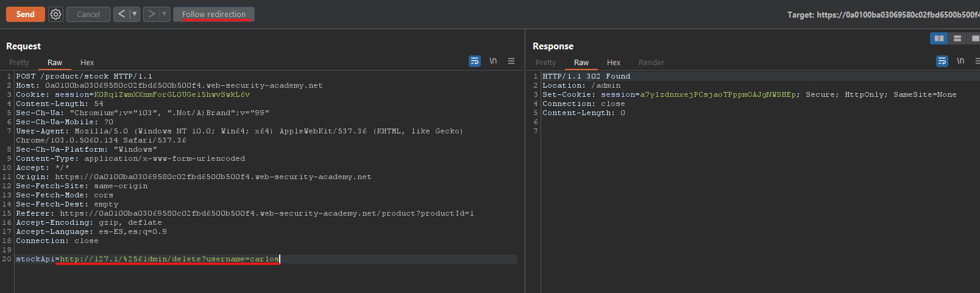Go back to previous request in history
Viewport: 980px width, 293px height.
(x=121, y=14)
